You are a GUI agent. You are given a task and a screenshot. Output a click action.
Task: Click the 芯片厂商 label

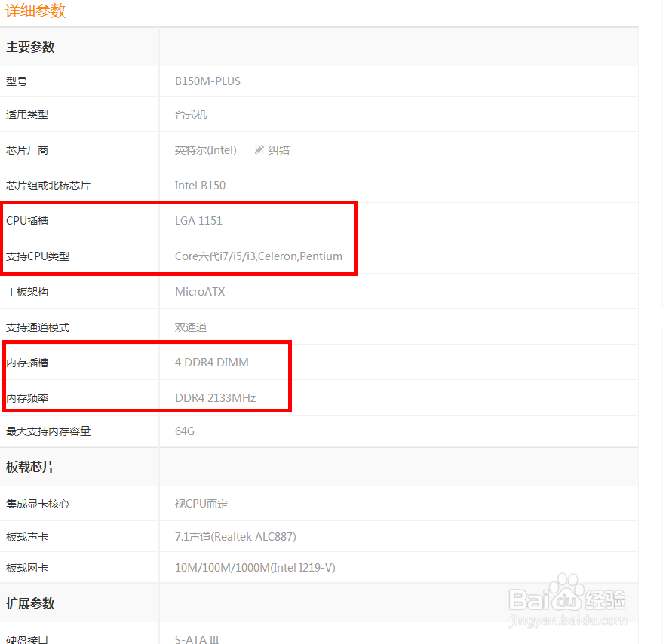point(27,150)
